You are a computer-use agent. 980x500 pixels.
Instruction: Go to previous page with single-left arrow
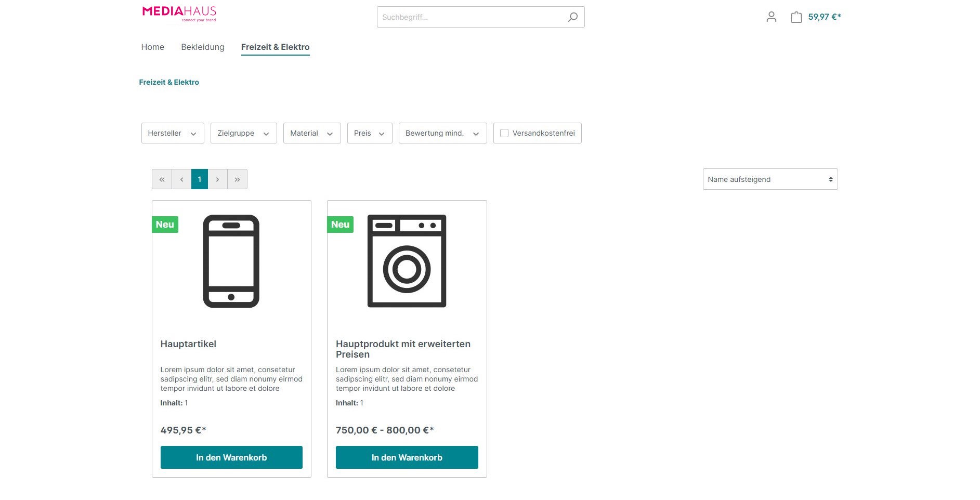pyautogui.click(x=181, y=179)
